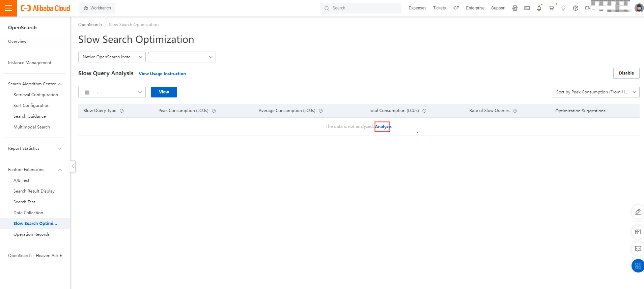Open the API tools icon in header
Image resolution: width=644 pixels, height=289 pixels.
click(515, 8)
